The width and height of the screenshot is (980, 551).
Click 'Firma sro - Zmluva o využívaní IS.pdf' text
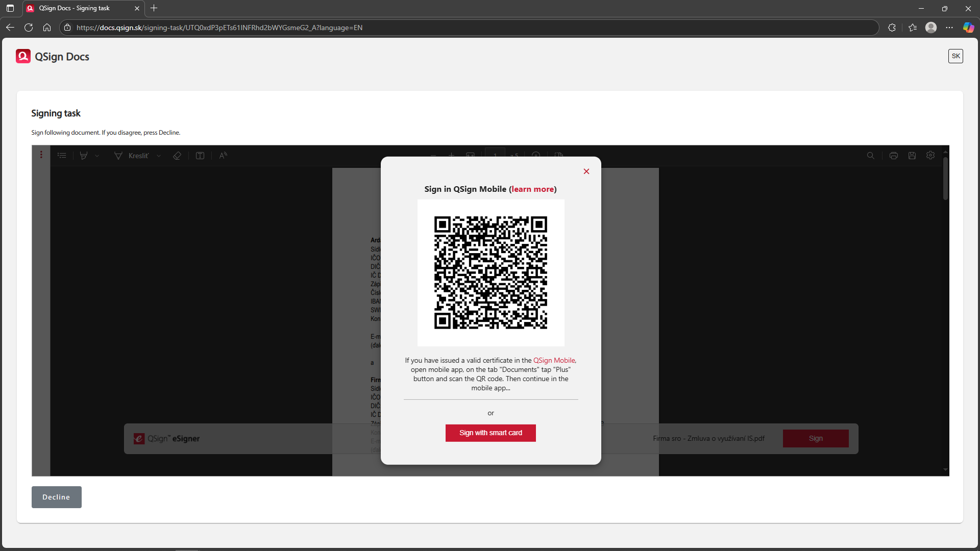(x=708, y=439)
